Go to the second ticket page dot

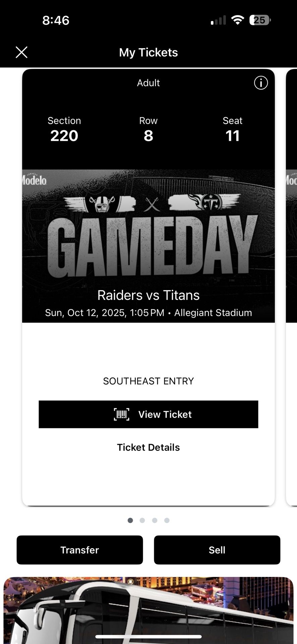142,520
